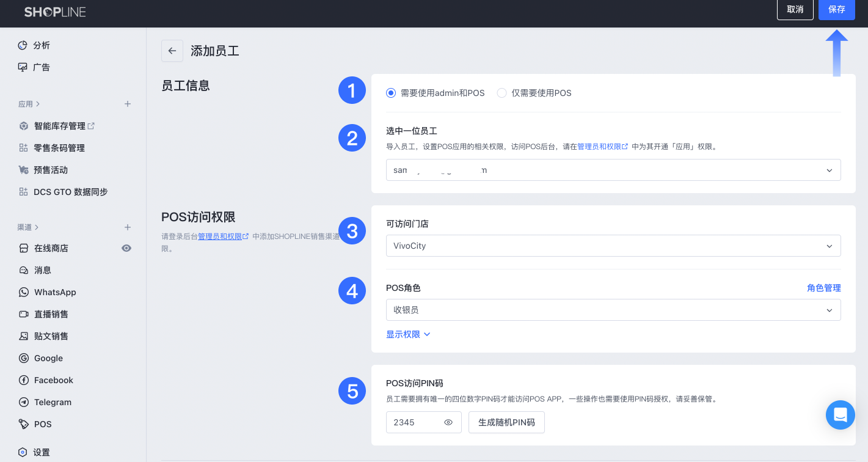868x462 pixels.
Task: Expand the 应用 section header
Action: point(29,104)
